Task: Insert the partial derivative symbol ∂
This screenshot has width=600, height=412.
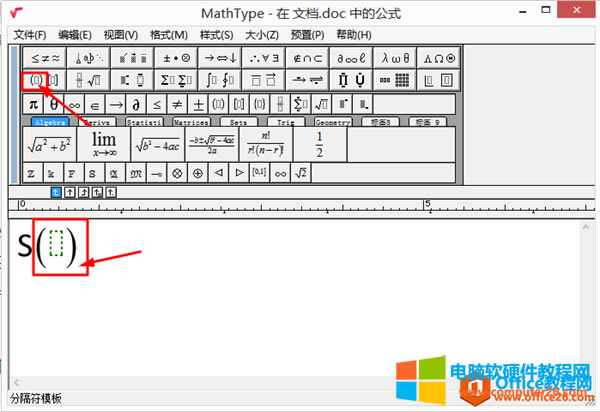Action: coord(136,104)
